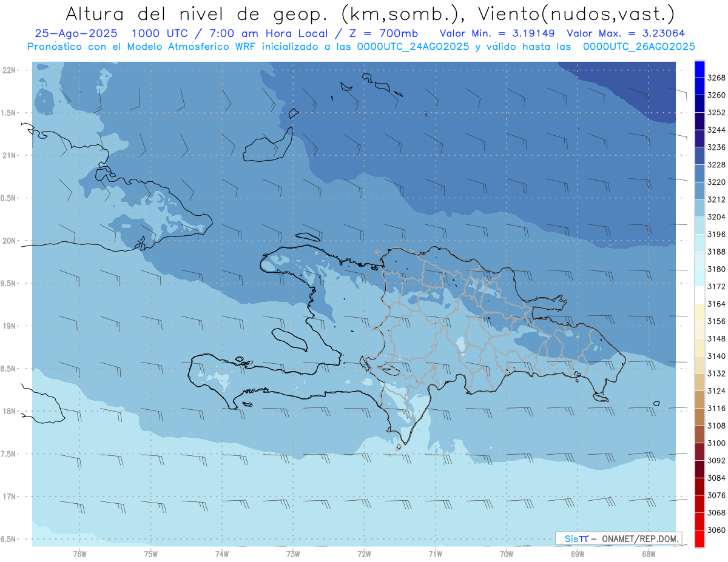This screenshot has height=562, width=728.
Task: Click the colorbar value '3252'
Action: (716, 113)
